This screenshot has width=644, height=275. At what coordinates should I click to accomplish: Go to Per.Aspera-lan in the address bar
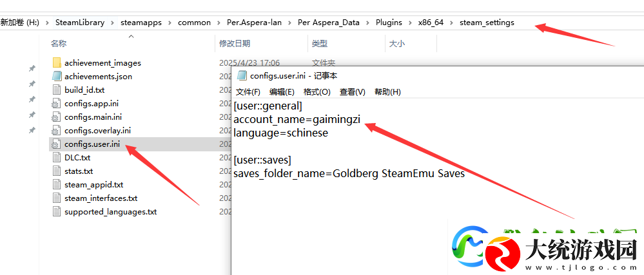tap(254, 23)
